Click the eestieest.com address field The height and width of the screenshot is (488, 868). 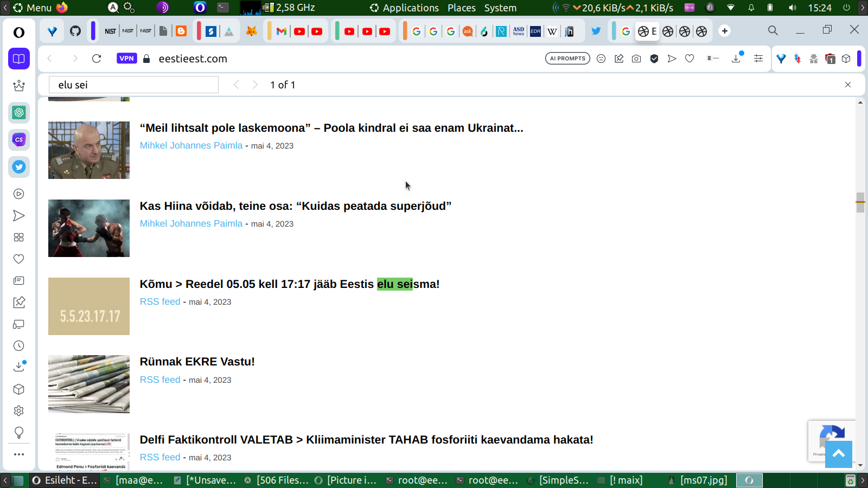click(x=193, y=59)
